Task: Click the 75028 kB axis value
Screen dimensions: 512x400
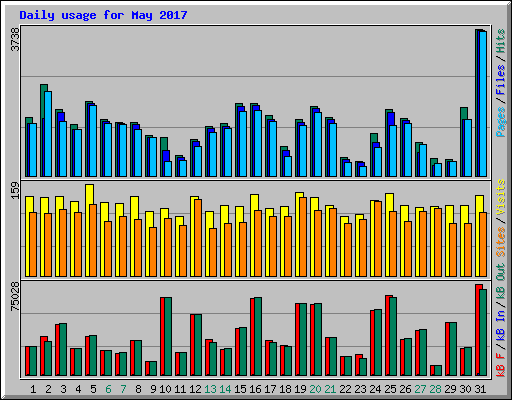Action: click(15, 296)
